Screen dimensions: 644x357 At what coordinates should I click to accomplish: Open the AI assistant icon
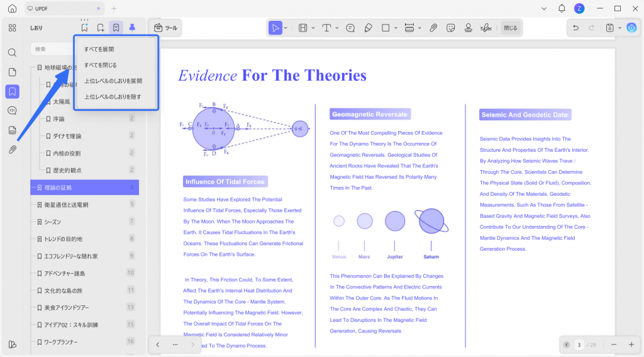[631, 28]
